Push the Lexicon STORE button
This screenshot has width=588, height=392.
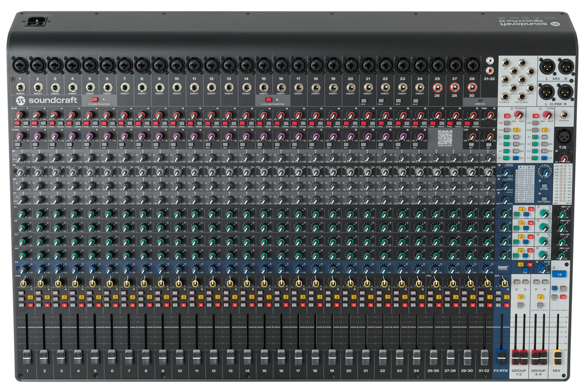tap(544, 185)
